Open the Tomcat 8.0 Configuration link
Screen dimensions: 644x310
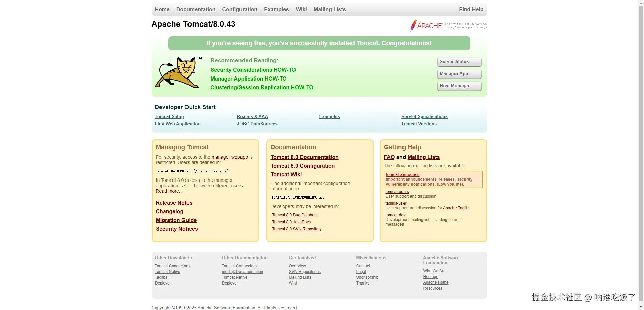click(303, 166)
